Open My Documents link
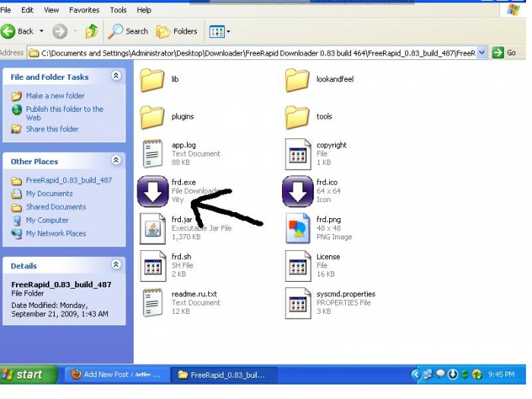This screenshot has height=399, width=532. click(49, 194)
